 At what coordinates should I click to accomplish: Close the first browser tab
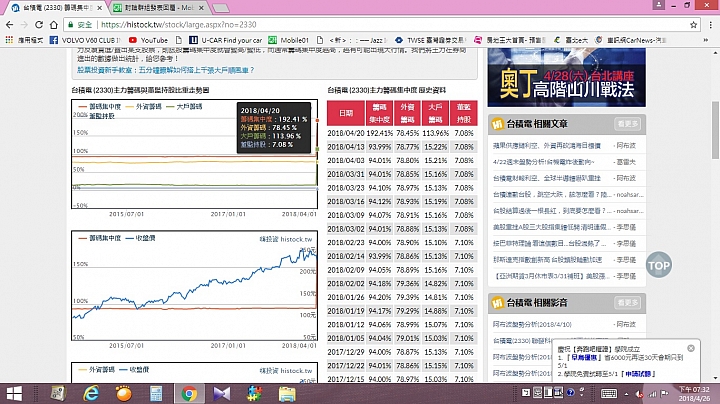coord(99,8)
